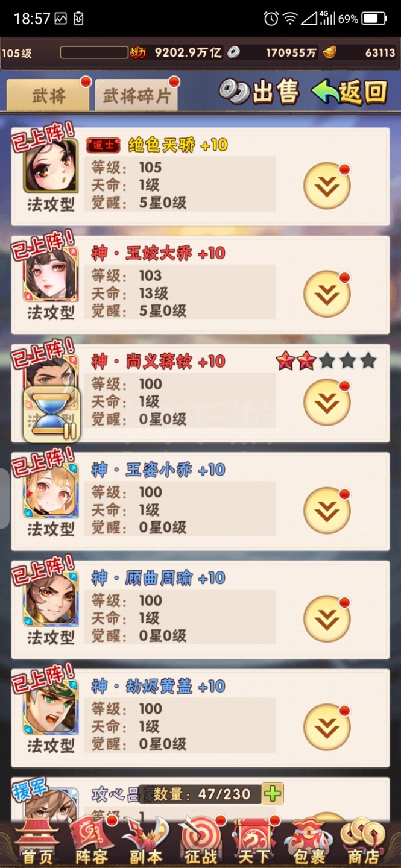The width and height of the screenshot is (401, 868).
Task: Open the 阵容 lineup icon
Action: tap(90, 842)
